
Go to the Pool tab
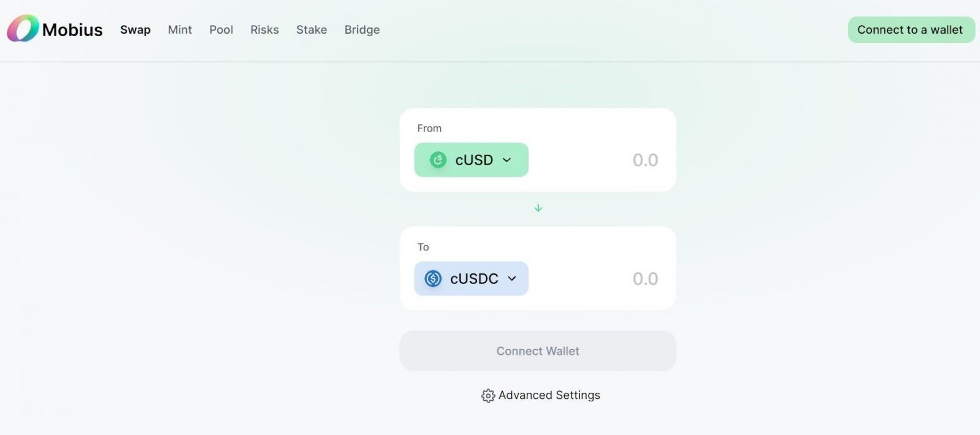[221, 29]
